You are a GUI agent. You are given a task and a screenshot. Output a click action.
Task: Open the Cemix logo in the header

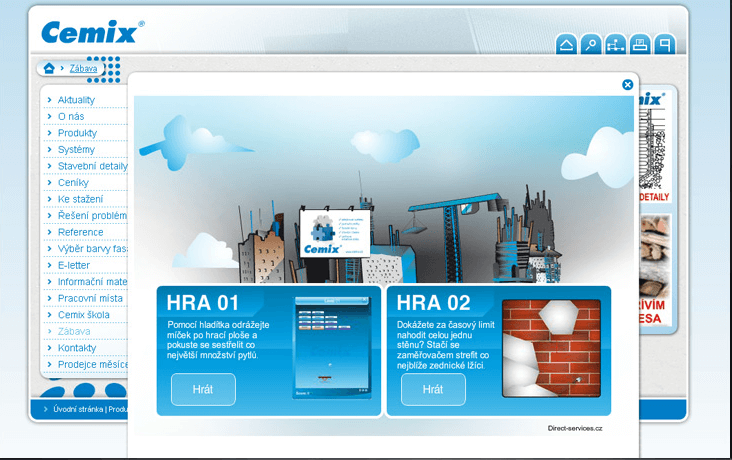pyautogui.click(x=92, y=32)
